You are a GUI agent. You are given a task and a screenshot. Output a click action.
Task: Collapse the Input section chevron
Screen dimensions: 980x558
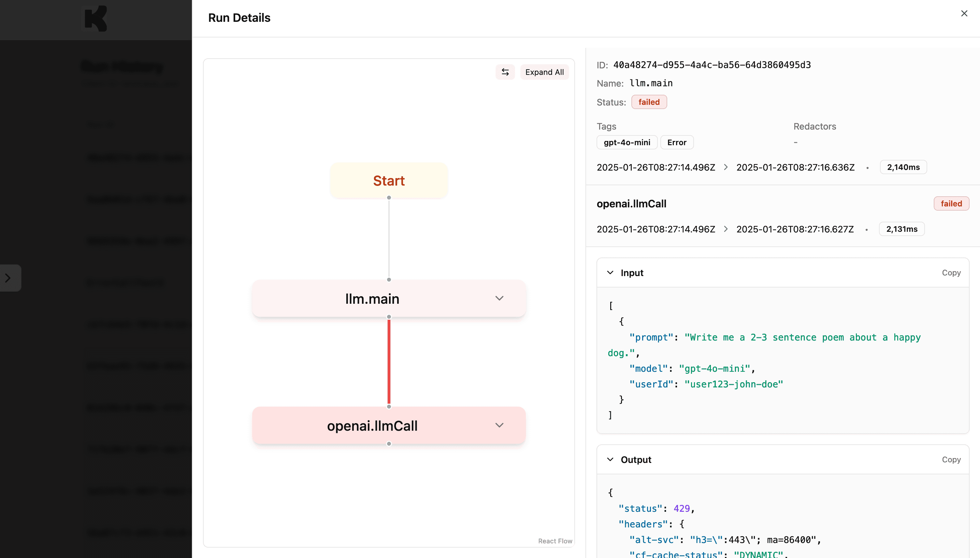point(609,272)
